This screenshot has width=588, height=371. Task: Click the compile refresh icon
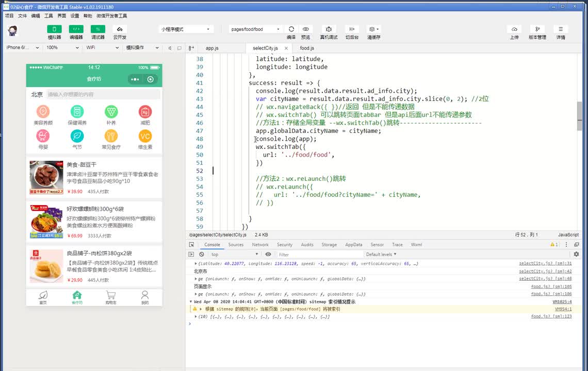point(291,29)
